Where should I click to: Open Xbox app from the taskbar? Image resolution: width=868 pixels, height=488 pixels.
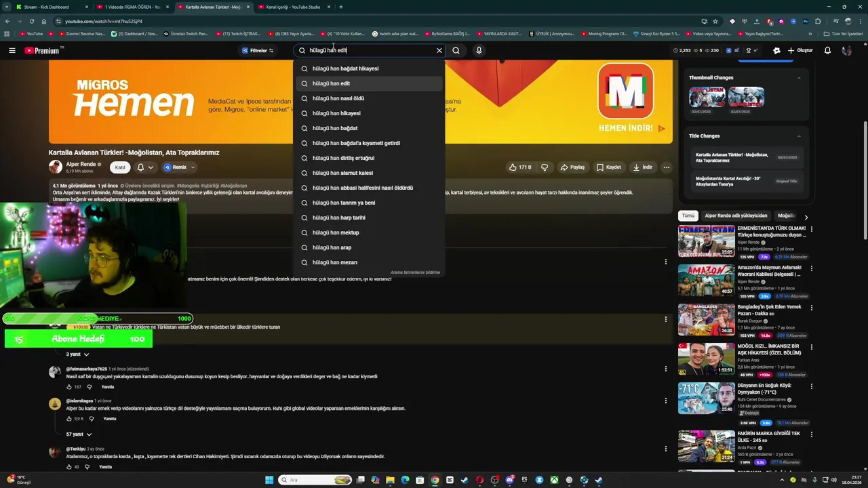point(554,480)
